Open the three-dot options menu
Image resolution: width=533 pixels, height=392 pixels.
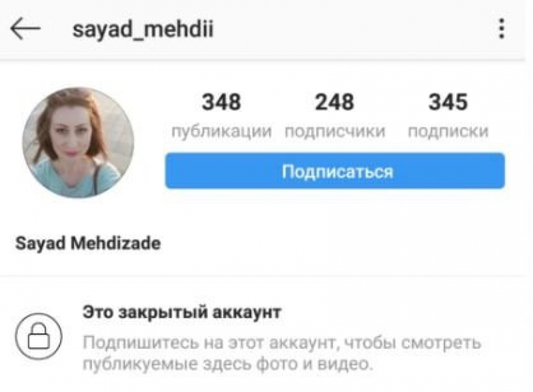tap(502, 29)
